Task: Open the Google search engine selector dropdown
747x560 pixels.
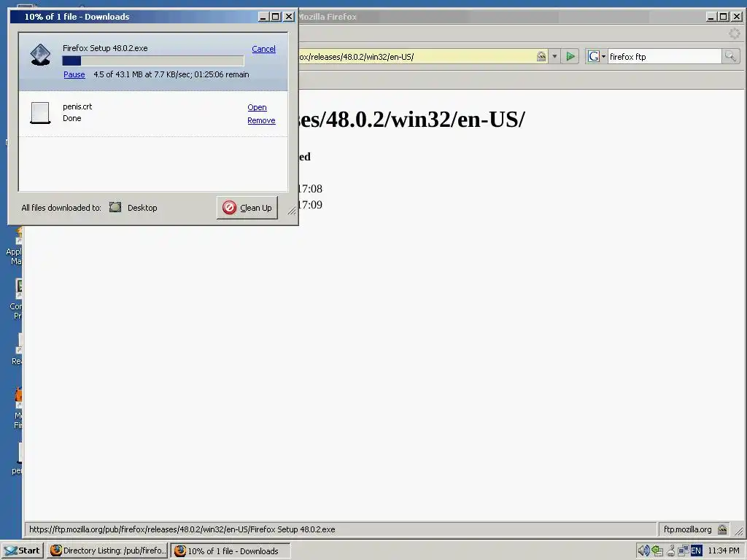Action: (597, 57)
